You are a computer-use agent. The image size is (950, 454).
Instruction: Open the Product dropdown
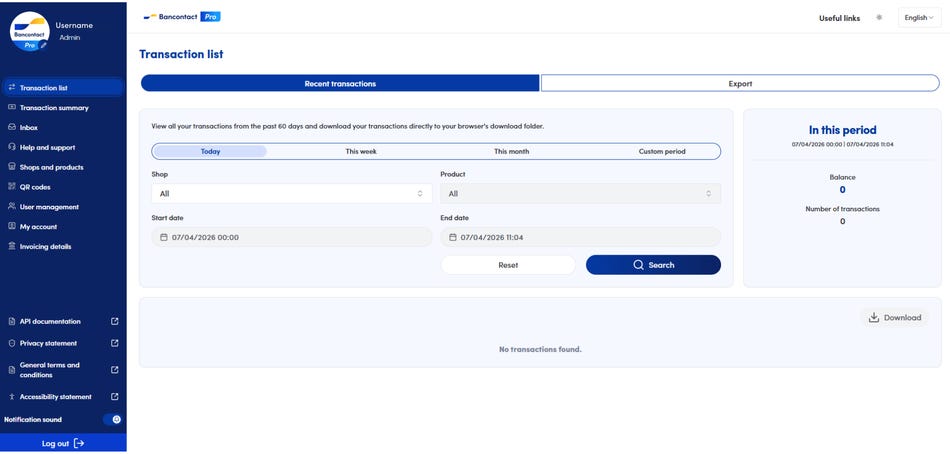(x=580, y=194)
